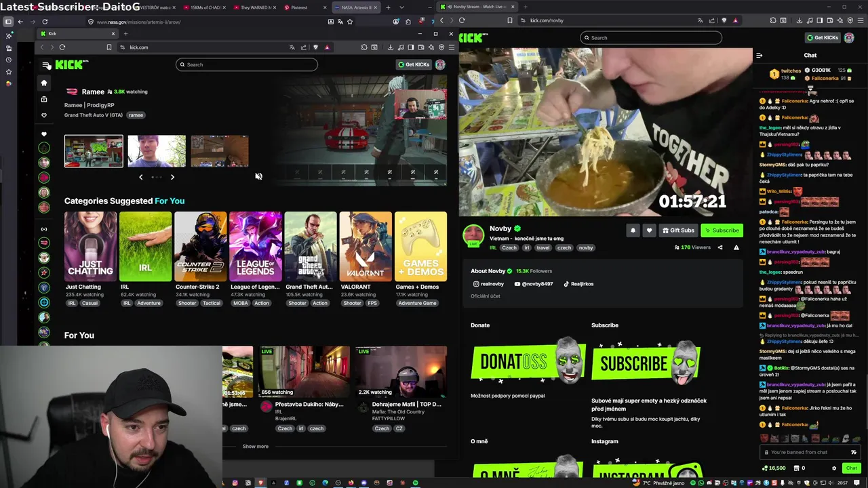This screenshot has height=488, width=868.
Task: Collapse the chat panel with arrow icon
Action: coord(759,56)
